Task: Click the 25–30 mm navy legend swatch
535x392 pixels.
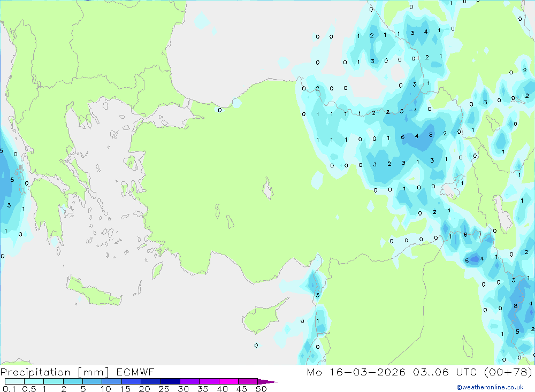Action: point(170,381)
